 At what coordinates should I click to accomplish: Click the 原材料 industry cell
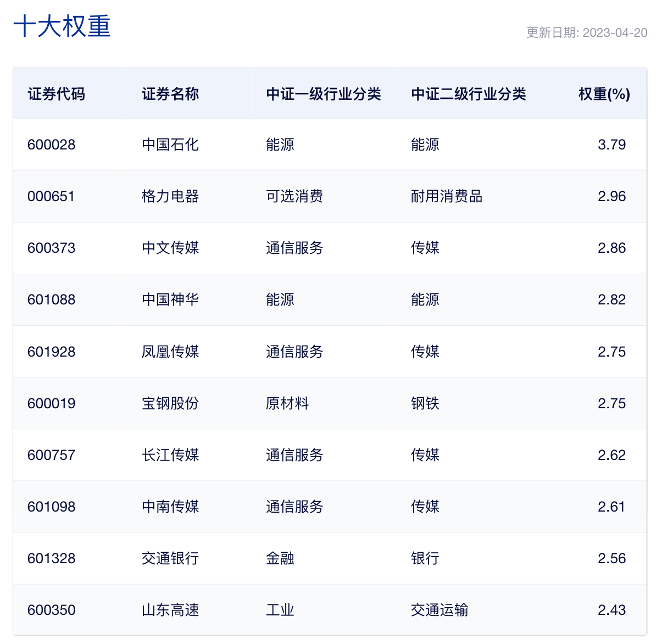287,403
